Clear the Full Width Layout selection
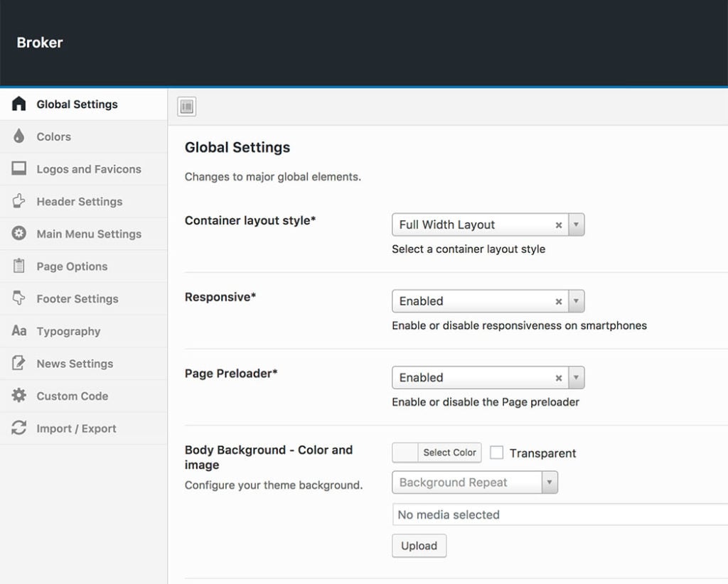728x584 pixels. [x=559, y=225]
